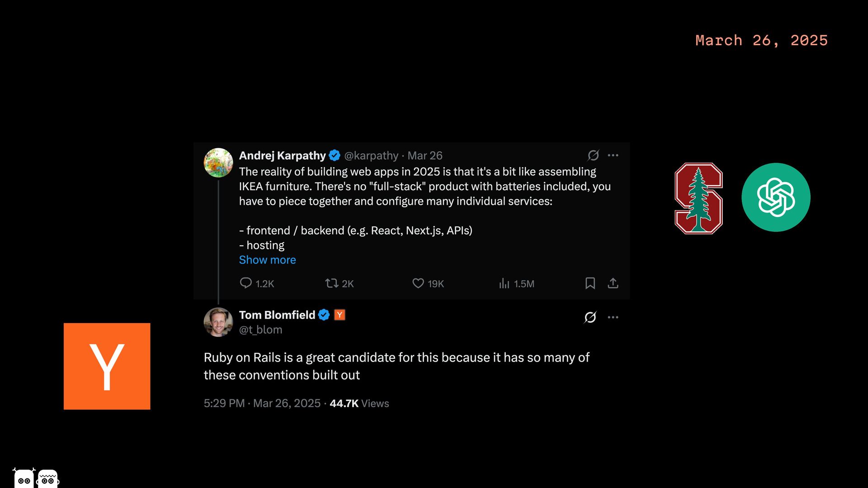This screenshot has width=868, height=488.
Task: Click the large orange Y Combinator logo
Action: point(107,366)
